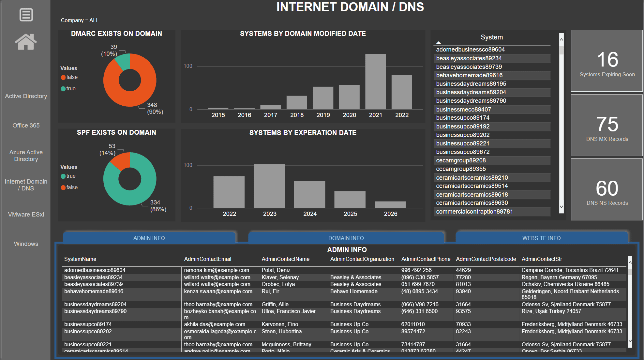Open VMware ESXi page
The image size is (644, 360).
tap(26, 215)
